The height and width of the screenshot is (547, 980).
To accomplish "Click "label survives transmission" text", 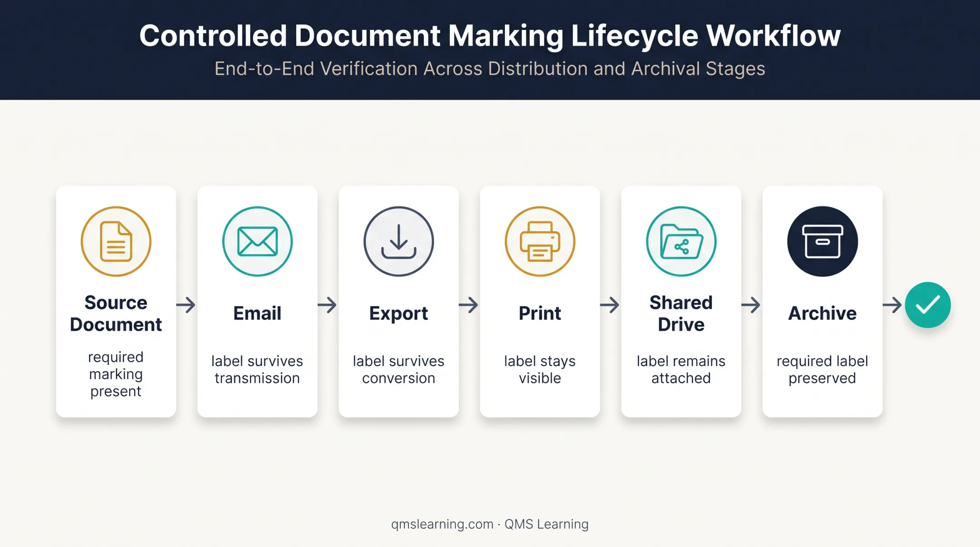I will tap(257, 370).
